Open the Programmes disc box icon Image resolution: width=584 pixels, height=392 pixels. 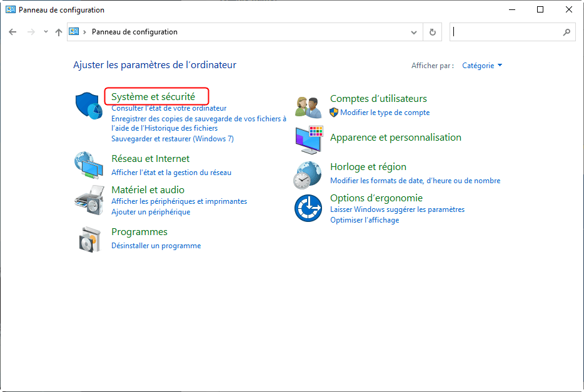(90, 239)
